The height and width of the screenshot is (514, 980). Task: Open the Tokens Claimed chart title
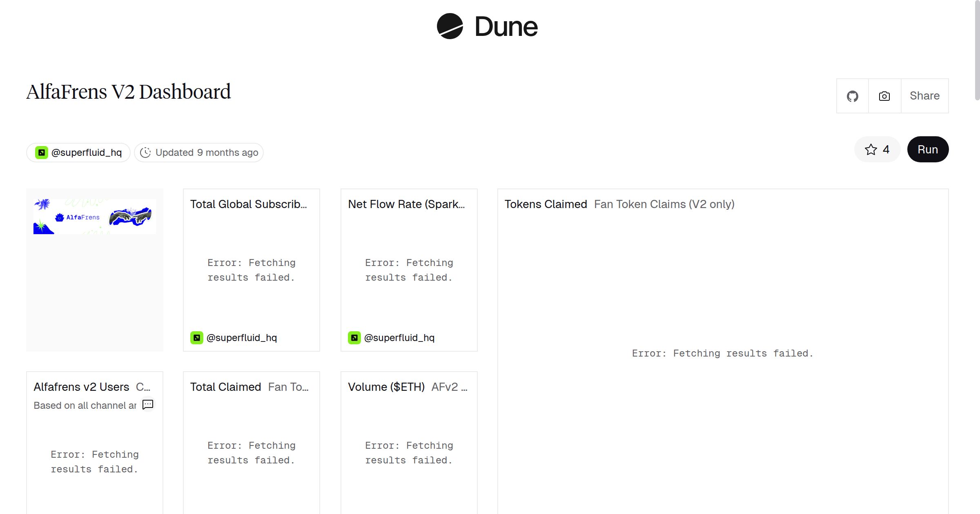[546, 204]
